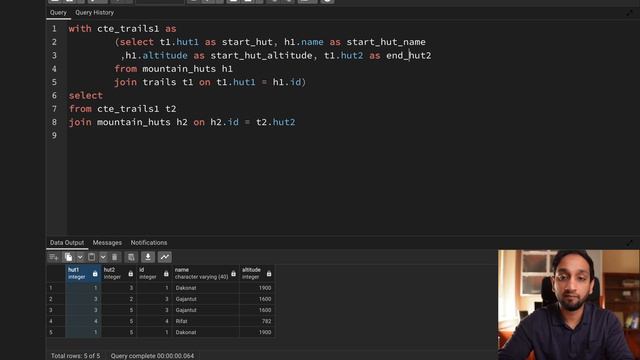Click 'join mountain_huts h2' on line 8
The width and height of the screenshot is (640, 360).
coord(128,122)
